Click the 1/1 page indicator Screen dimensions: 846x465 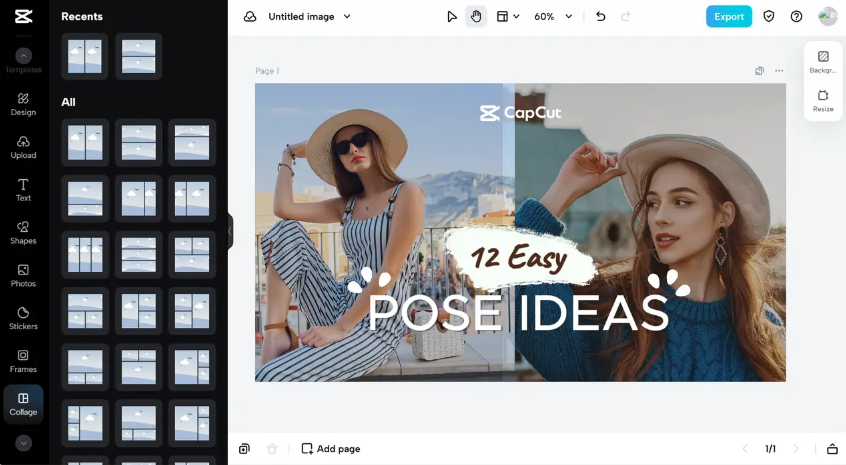click(x=770, y=449)
